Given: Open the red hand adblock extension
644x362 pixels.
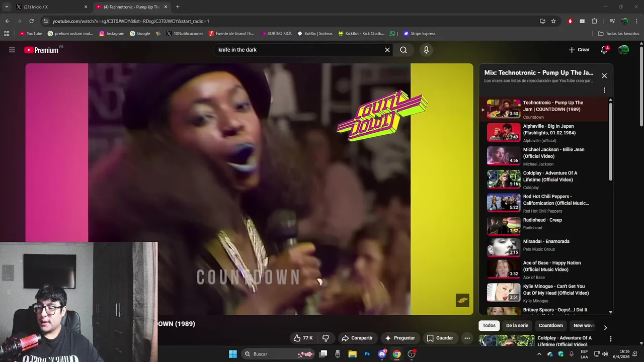Looking at the screenshot, I should (570, 21).
